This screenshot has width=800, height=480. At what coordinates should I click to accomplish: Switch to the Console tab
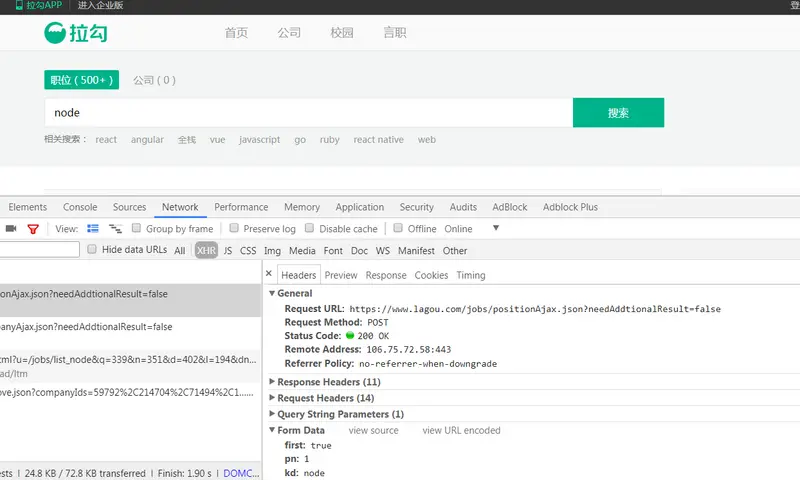(80, 207)
